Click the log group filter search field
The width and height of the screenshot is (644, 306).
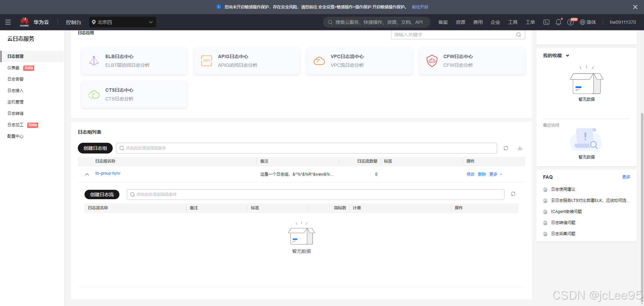click(x=307, y=148)
